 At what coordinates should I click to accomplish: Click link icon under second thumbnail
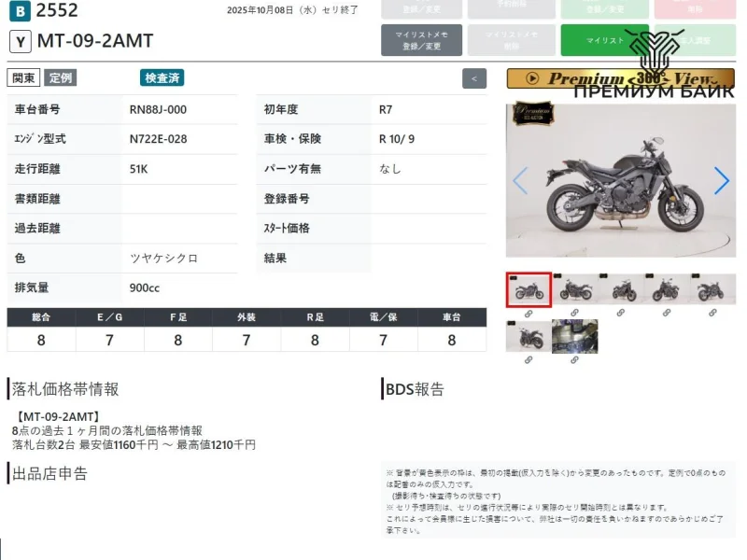click(x=575, y=313)
